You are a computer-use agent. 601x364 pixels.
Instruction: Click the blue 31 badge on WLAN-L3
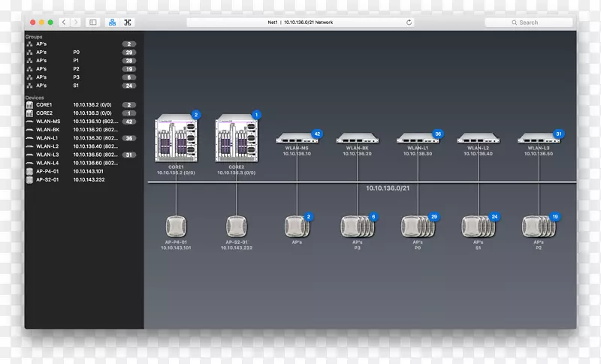click(558, 134)
